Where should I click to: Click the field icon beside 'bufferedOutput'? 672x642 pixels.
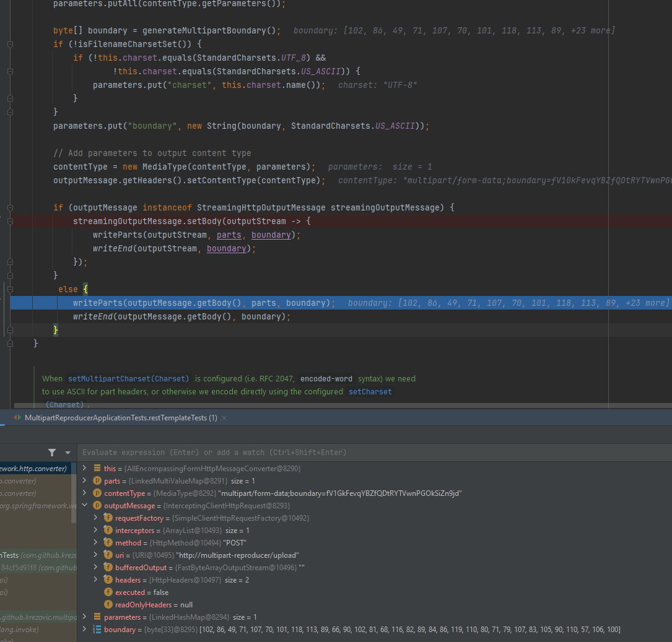(x=108, y=568)
